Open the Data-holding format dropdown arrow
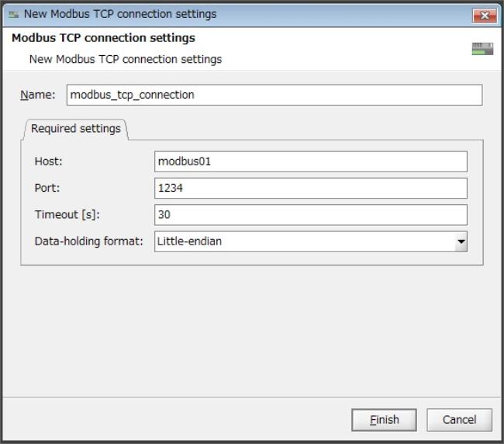This screenshot has height=444, width=504. click(461, 241)
